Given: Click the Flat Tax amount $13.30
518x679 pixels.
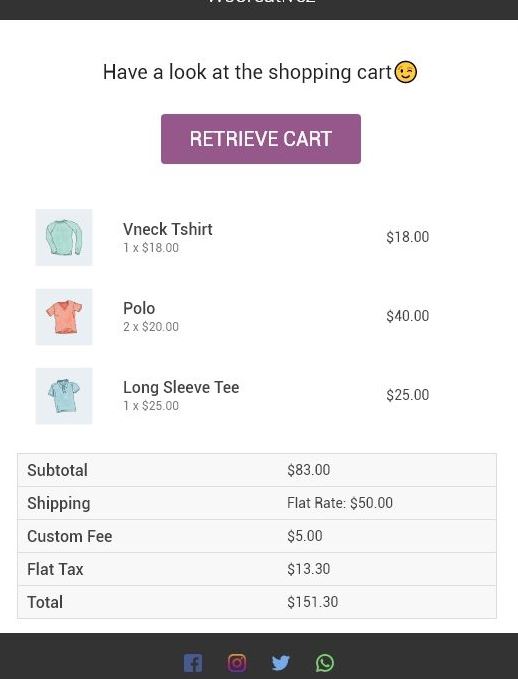Looking at the screenshot, I should (308, 569).
